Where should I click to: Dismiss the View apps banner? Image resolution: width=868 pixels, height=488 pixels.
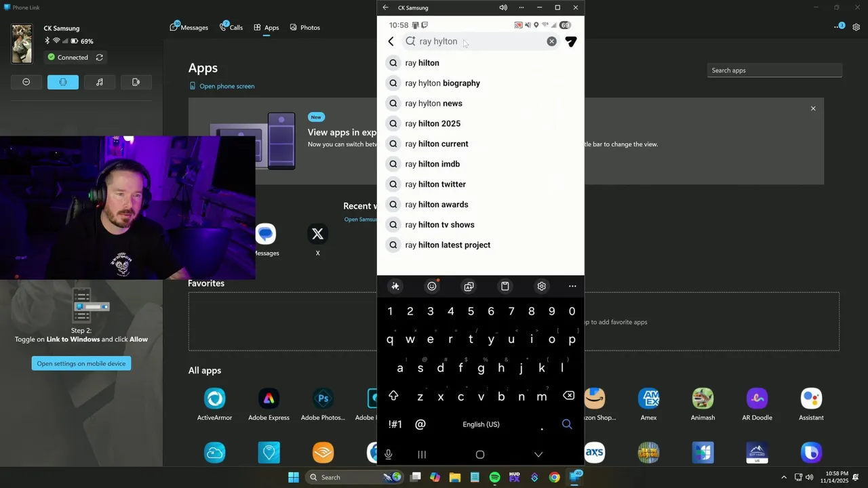point(813,108)
